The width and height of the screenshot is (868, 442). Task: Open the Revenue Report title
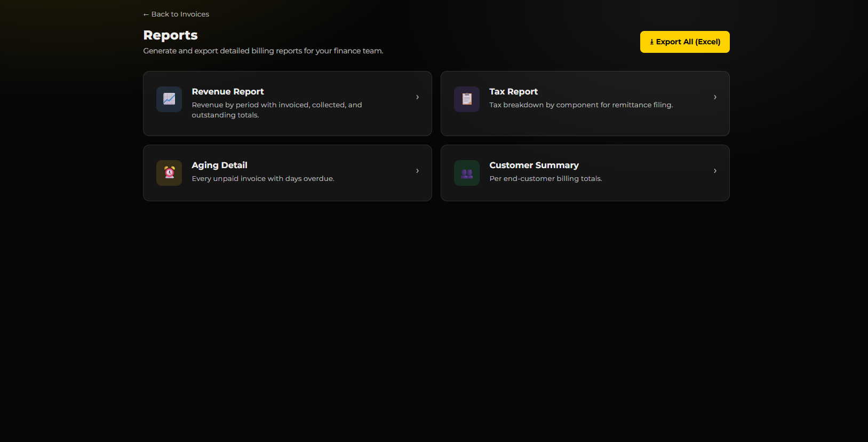(228, 92)
